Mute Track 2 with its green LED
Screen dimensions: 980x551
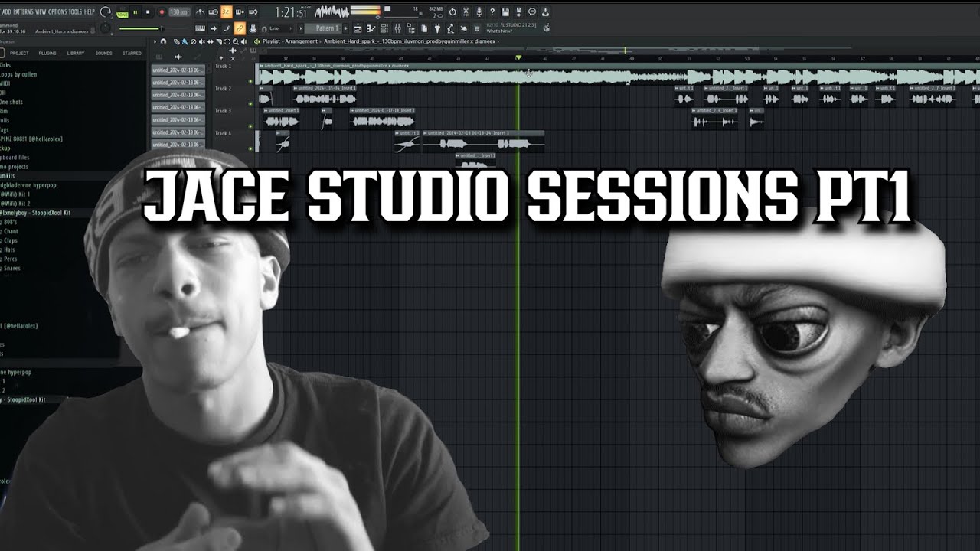(x=250, y=103)
